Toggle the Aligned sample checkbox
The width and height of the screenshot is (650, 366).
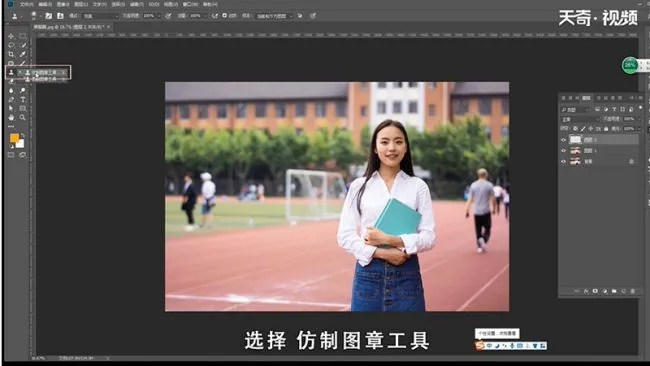(224, 16)
